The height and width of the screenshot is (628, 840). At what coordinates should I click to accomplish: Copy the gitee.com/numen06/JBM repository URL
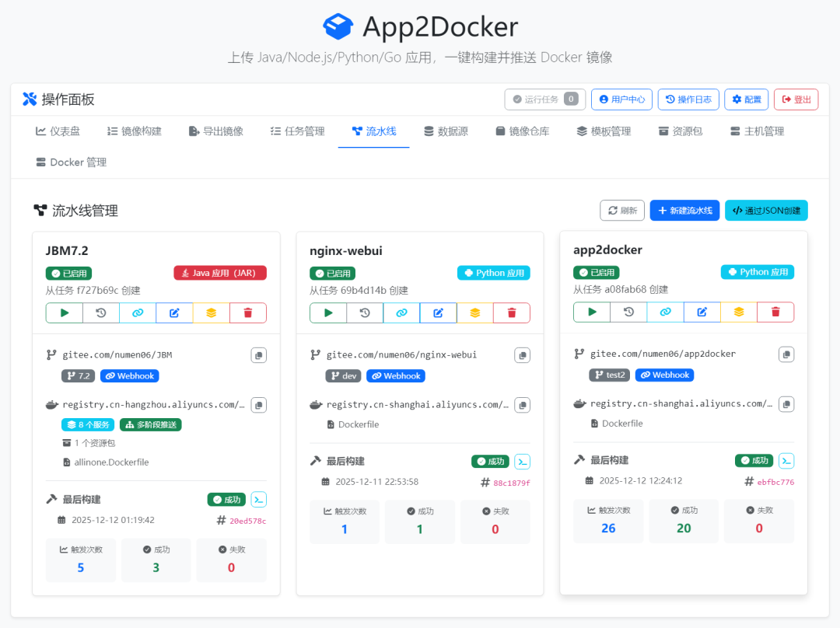coord(258,355)
